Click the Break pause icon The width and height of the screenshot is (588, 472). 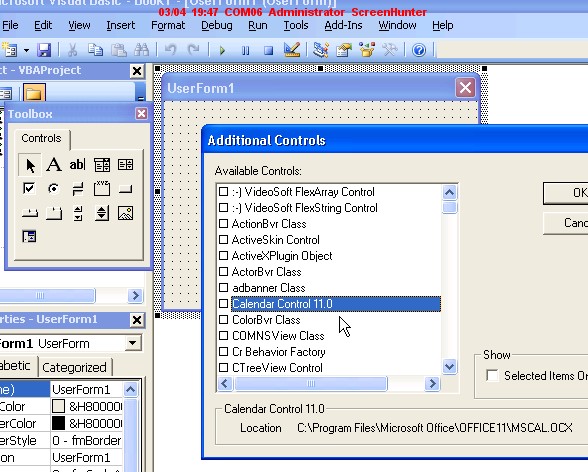coord(246,50)
